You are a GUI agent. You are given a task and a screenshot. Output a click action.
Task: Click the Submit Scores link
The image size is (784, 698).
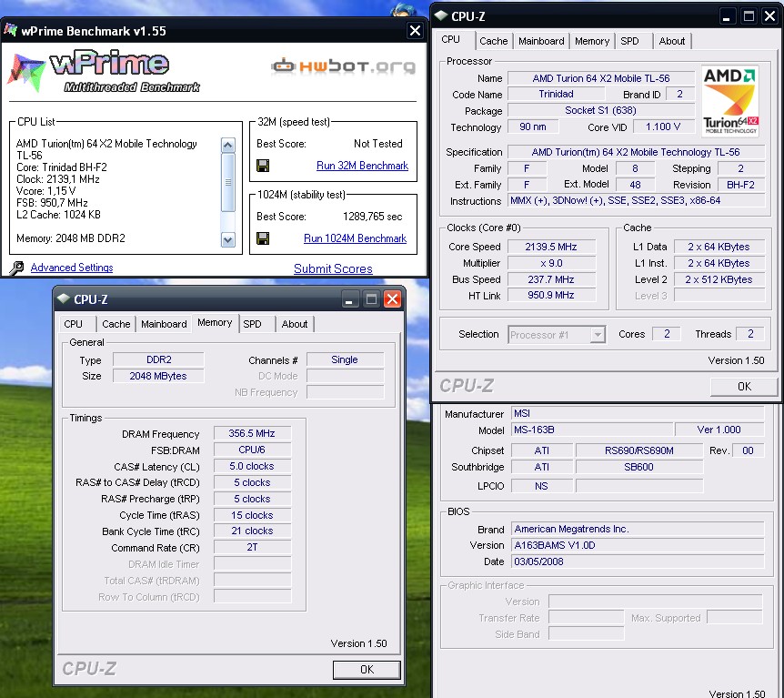click(333, 268)
